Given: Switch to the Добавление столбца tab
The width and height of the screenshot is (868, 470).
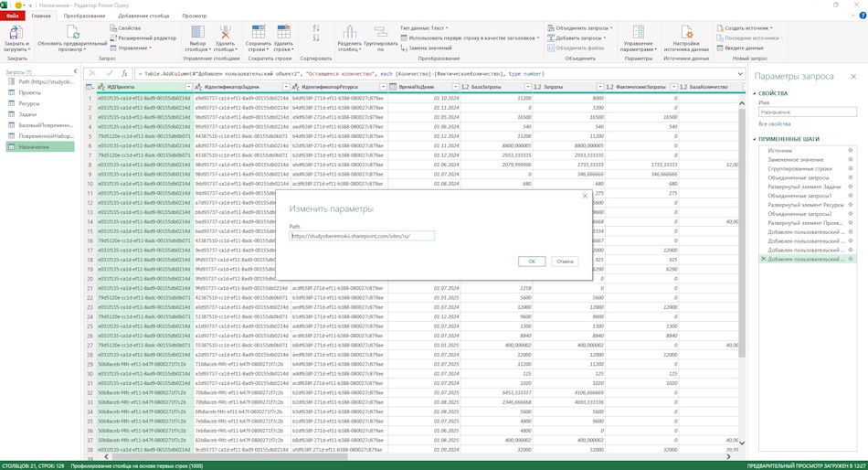Looking at the screenshot, I should 144,16.
